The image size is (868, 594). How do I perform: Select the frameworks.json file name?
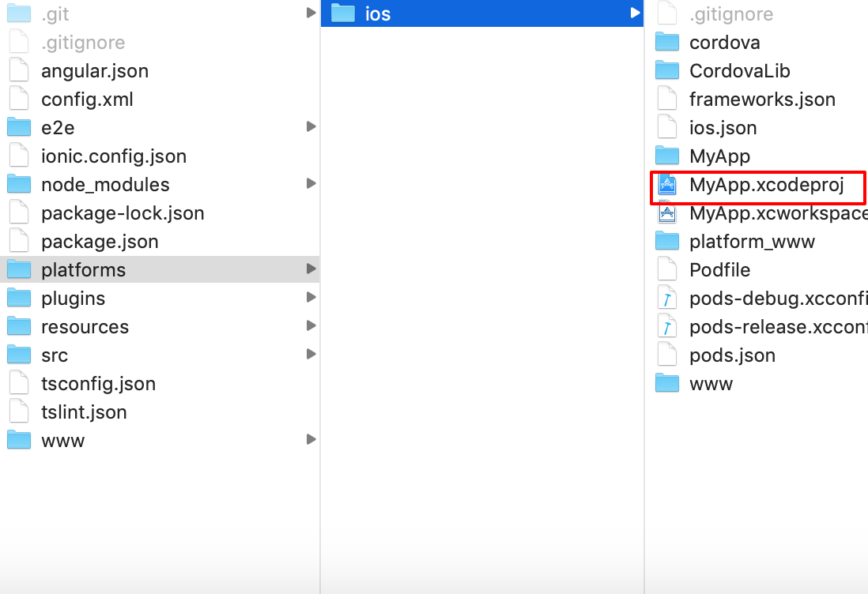762,100
